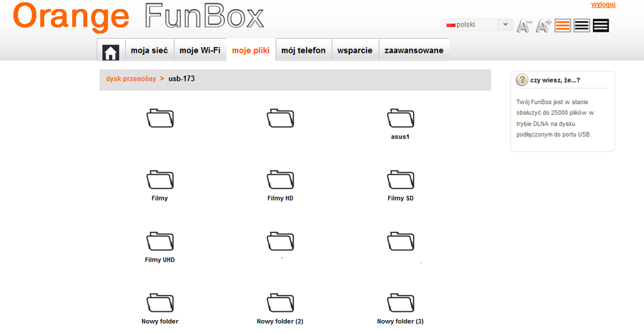Open the Filmy HD folder

(x=280, y=180)
